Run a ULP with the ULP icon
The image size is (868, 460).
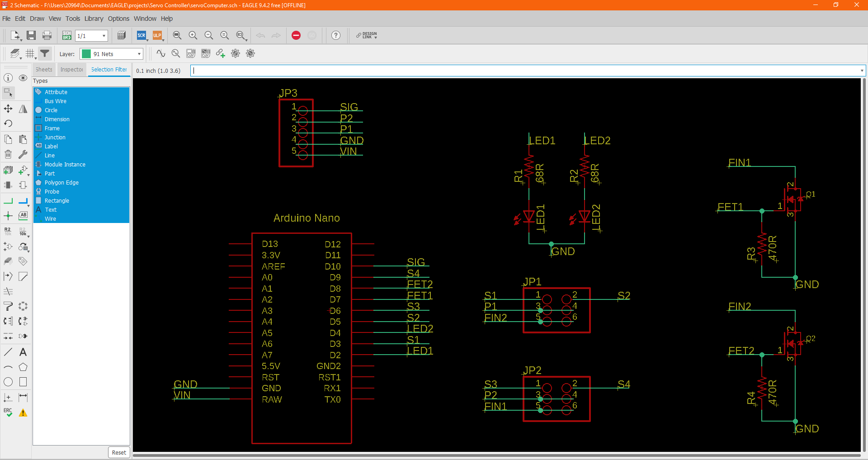[x=157, y=35]
